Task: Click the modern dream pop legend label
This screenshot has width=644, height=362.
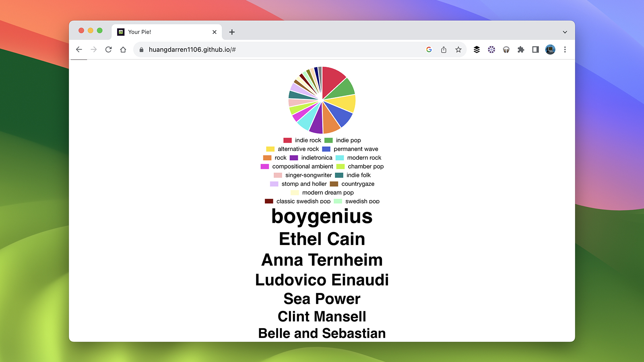Action: click(328, 193)
